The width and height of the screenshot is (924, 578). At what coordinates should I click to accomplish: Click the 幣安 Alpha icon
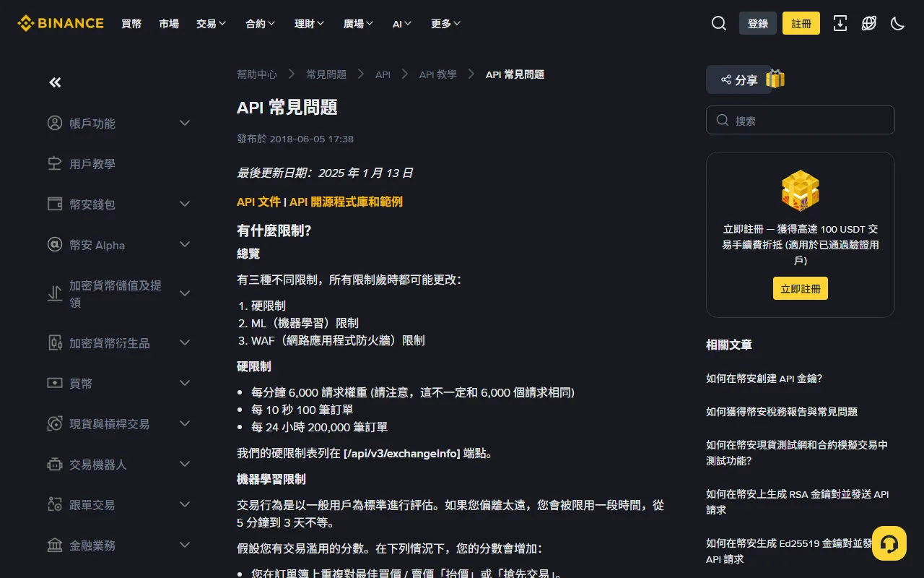[55, 244]
